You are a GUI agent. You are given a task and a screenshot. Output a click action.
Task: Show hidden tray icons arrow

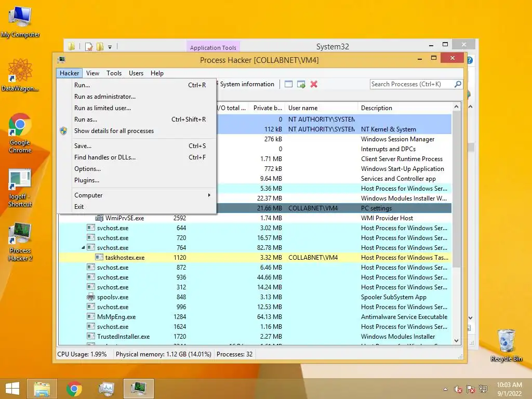click(445, 389)
